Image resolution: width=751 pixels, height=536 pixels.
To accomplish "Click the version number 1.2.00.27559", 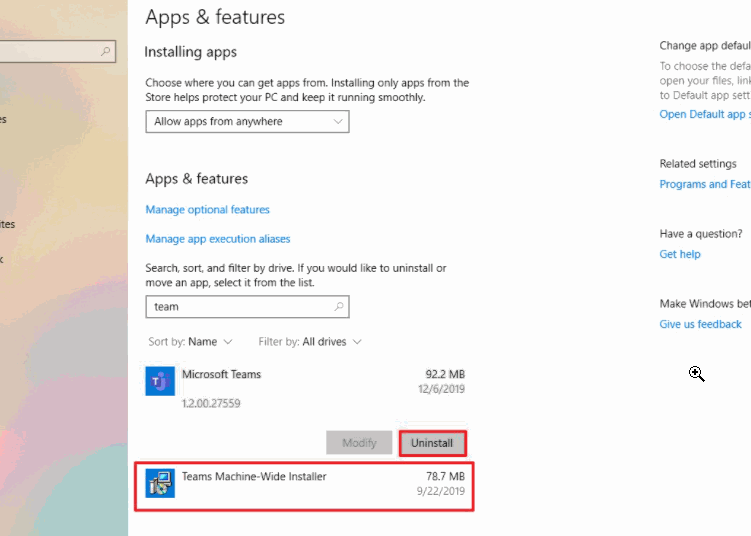I will pyautogui.click(x=211, y=403).
